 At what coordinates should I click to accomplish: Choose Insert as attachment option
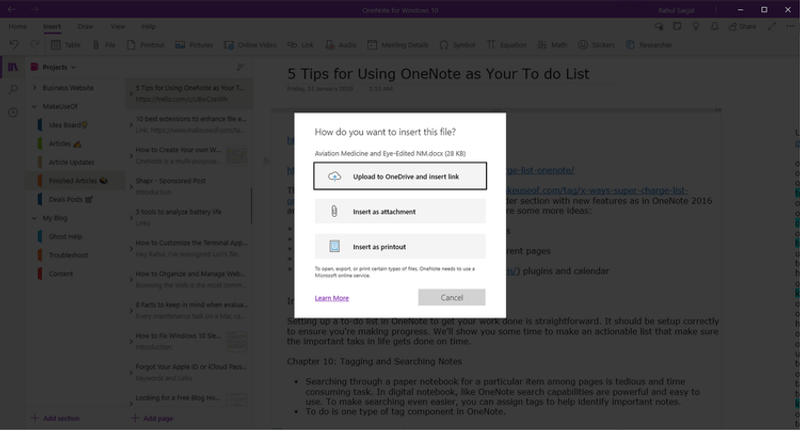(x=400, y=211)
